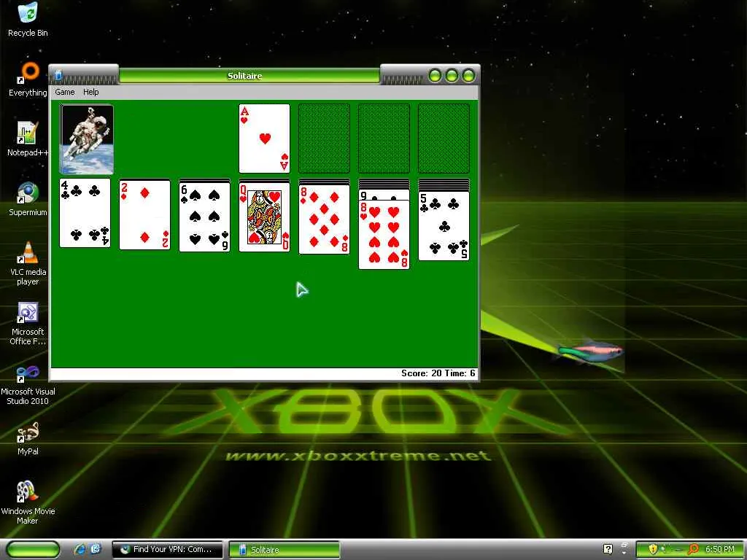This screenshot has height=560, width=747.
Task: Select the 8 of Hearts card
Action: pyautogui.click(x=384, y=235)
